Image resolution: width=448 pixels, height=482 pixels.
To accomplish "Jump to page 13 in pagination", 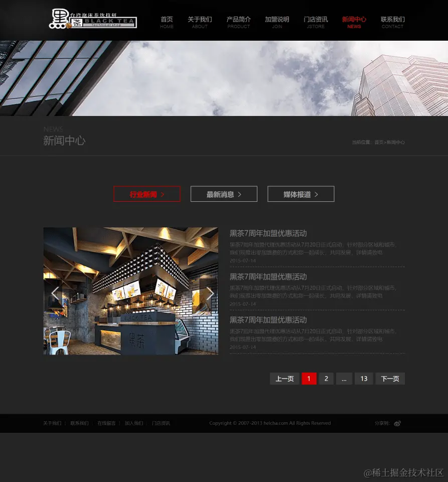I will click(x=364, y=379).
